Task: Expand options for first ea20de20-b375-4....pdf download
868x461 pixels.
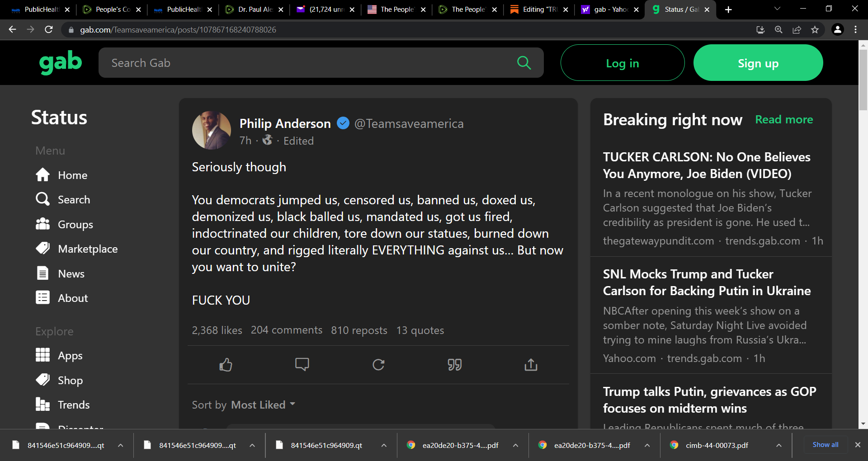Action: click(x=515, y=445)
